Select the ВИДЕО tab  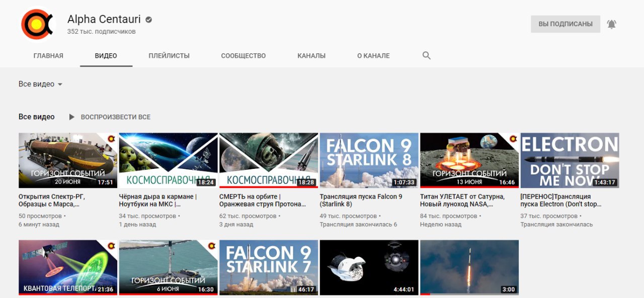[106, 56]
